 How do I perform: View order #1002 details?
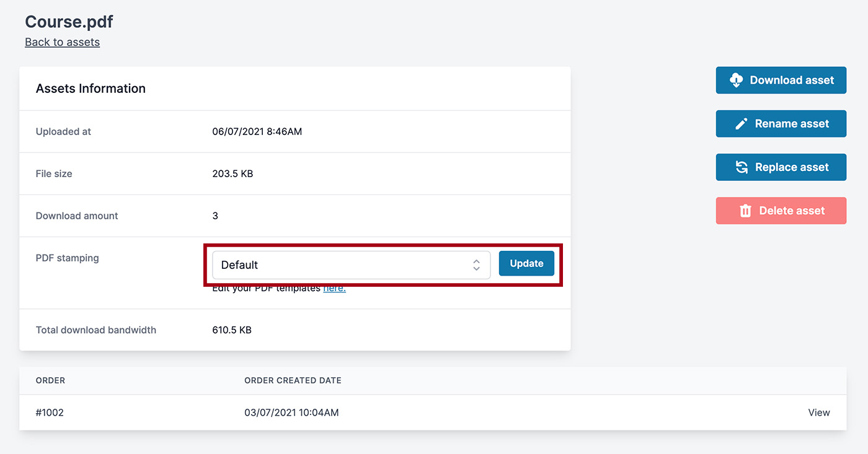click(x=818, y=413)
